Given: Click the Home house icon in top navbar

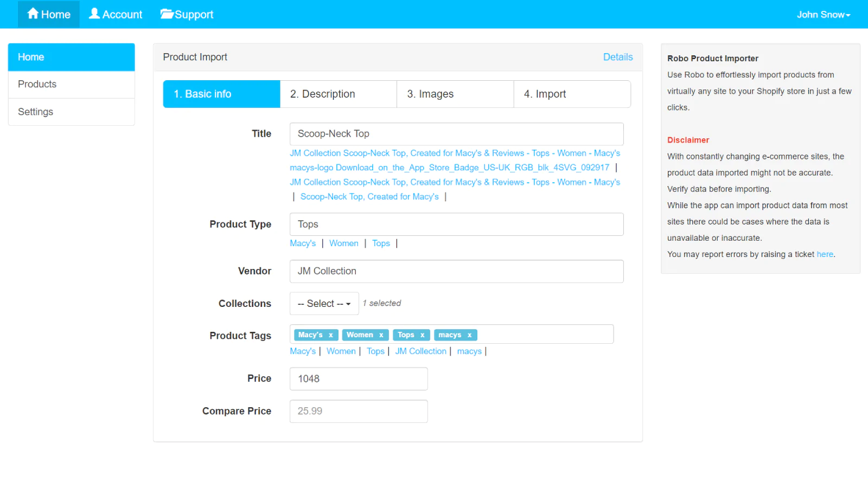Looking at the screenshot, I should pyautogui.click(x=33, y=14).
